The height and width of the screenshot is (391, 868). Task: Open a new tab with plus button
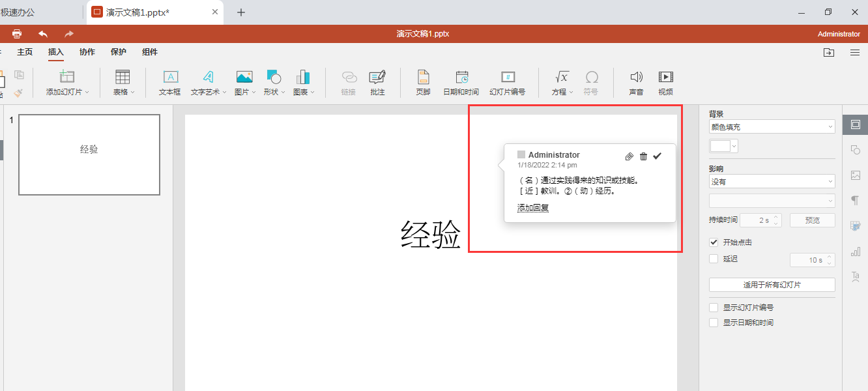[x=240, y=12]
